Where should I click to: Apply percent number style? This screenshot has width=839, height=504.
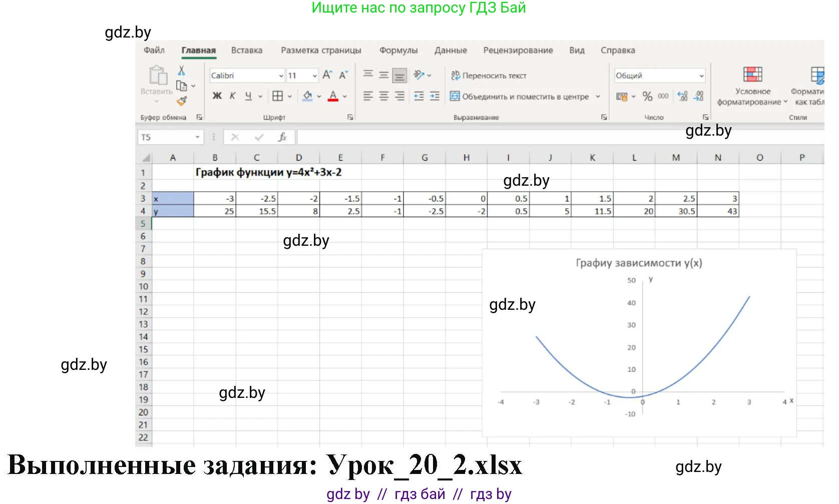[x=647, y=96]
